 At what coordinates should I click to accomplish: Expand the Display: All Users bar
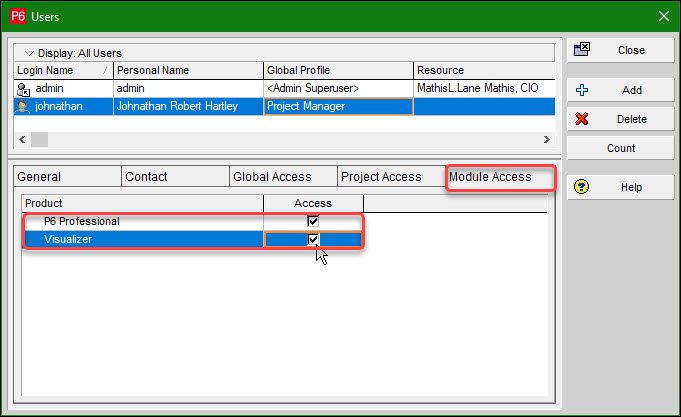(28, 52)
